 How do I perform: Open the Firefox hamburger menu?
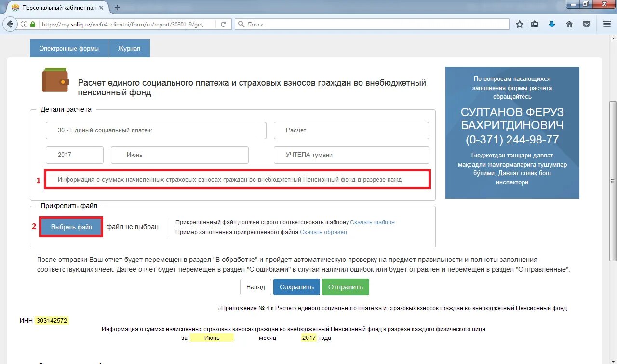click(x=606, y=24)
